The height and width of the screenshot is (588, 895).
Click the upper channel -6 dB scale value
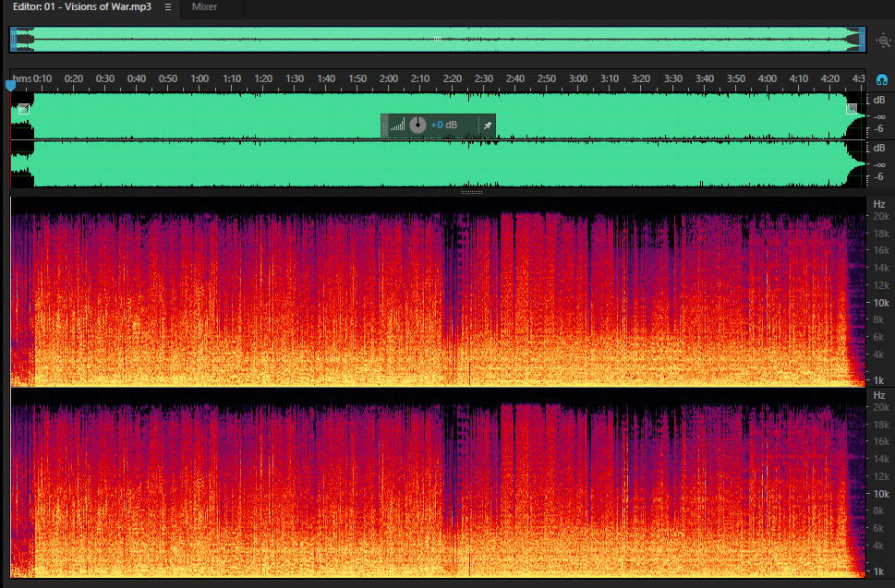879,129
